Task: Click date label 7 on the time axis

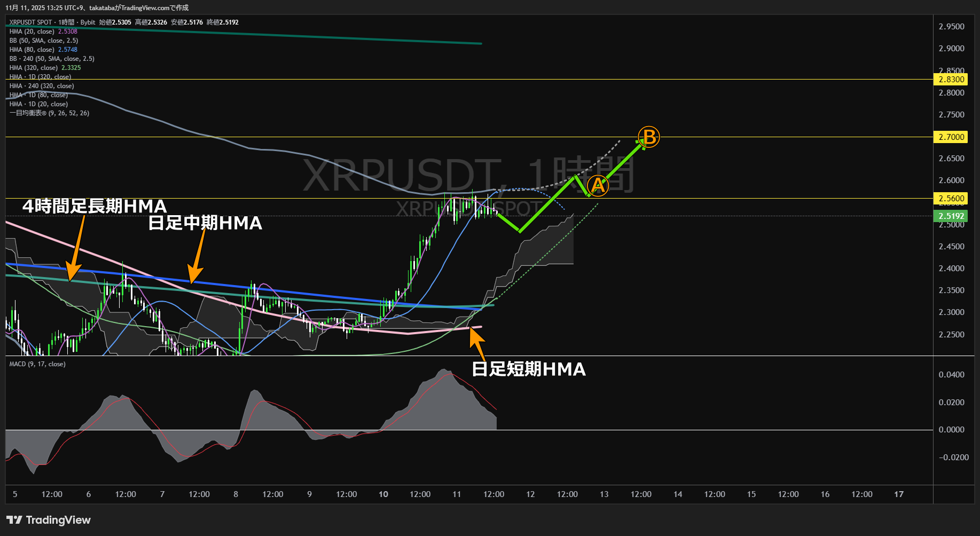Action: tap(162, 494)
